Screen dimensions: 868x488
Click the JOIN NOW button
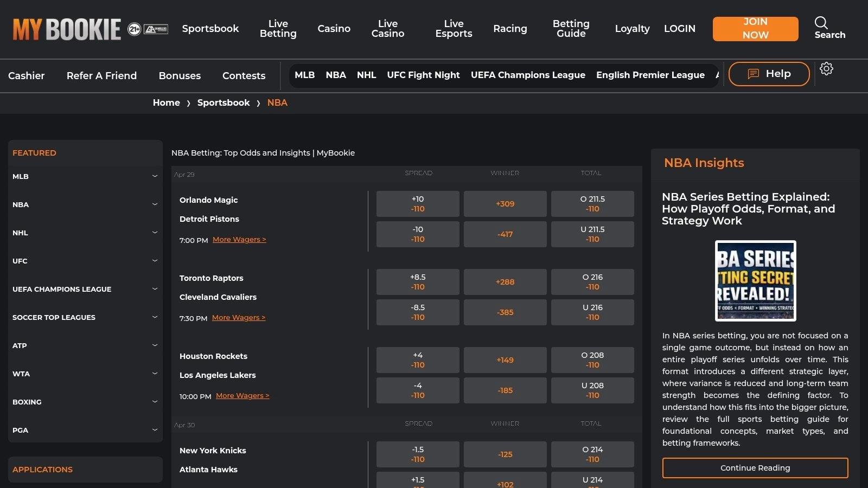[755, 29]
